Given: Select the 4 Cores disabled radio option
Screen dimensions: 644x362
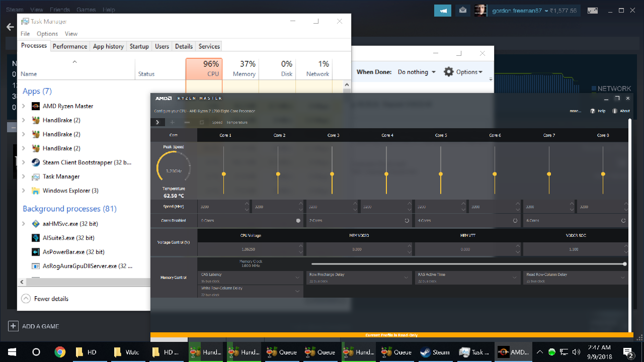Looking at the screenshot, I should 515,220.
